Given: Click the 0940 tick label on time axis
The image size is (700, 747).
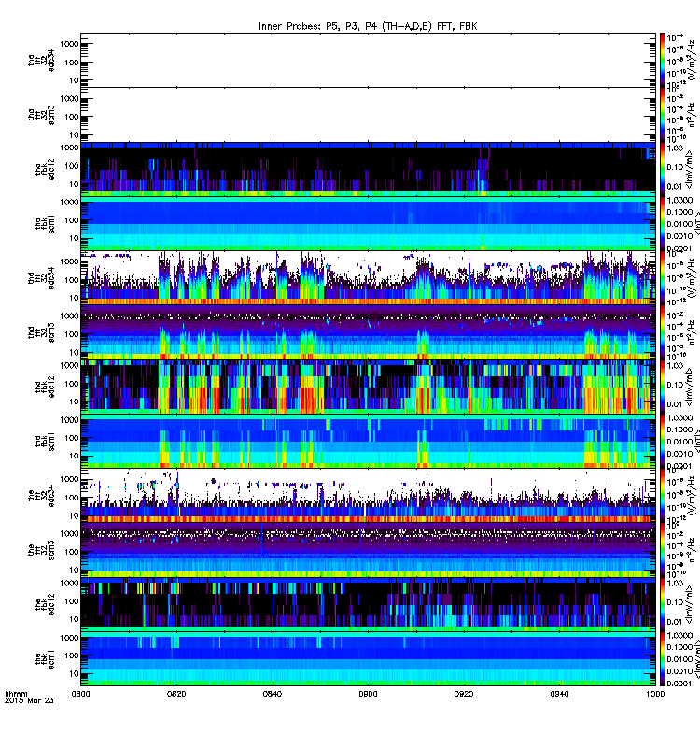Looking at the screenshot, I should (559, 694).
